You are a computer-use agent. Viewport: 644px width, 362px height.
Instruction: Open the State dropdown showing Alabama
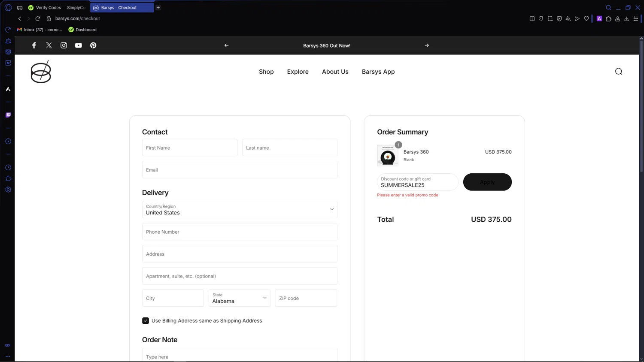click(x=240, y=298)
